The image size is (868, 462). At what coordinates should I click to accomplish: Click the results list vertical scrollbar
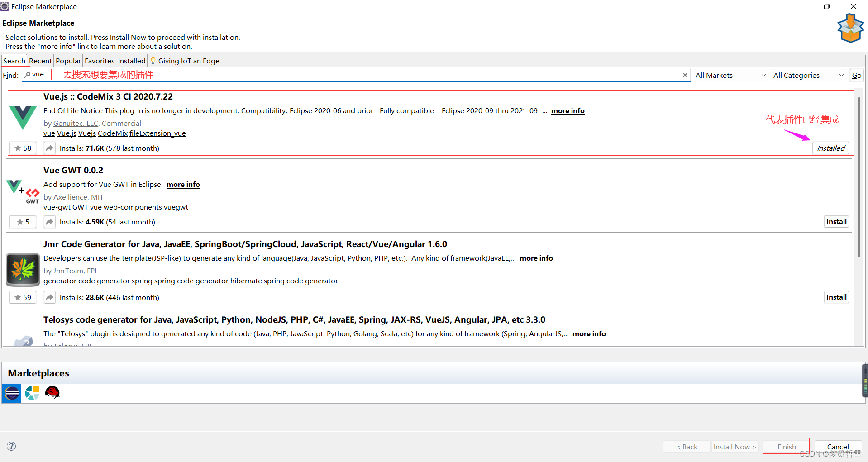[x=858, y=176]
